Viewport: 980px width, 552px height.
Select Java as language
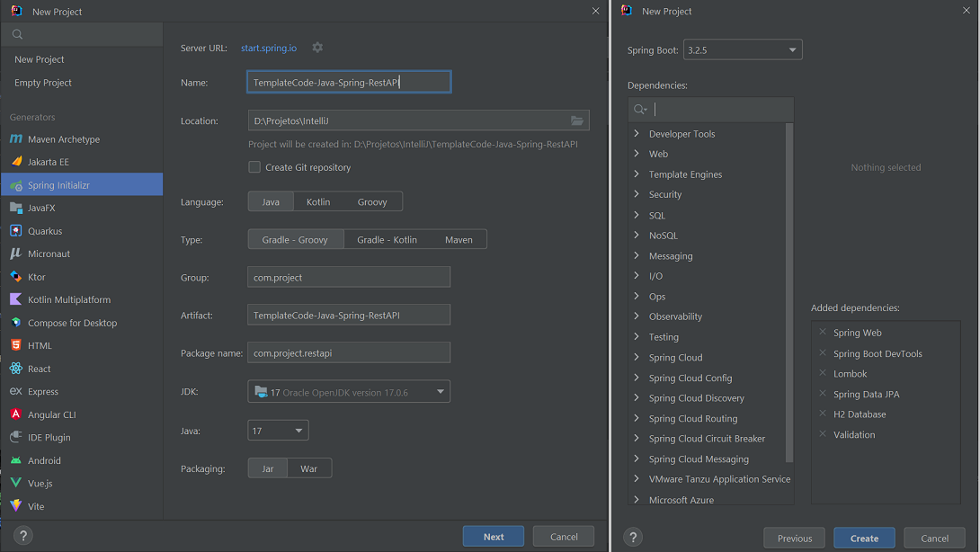[x=271, y=201]
